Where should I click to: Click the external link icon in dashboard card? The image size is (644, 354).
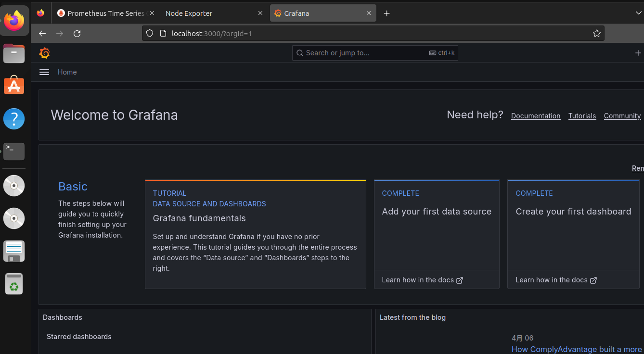[x=593, y=280]
